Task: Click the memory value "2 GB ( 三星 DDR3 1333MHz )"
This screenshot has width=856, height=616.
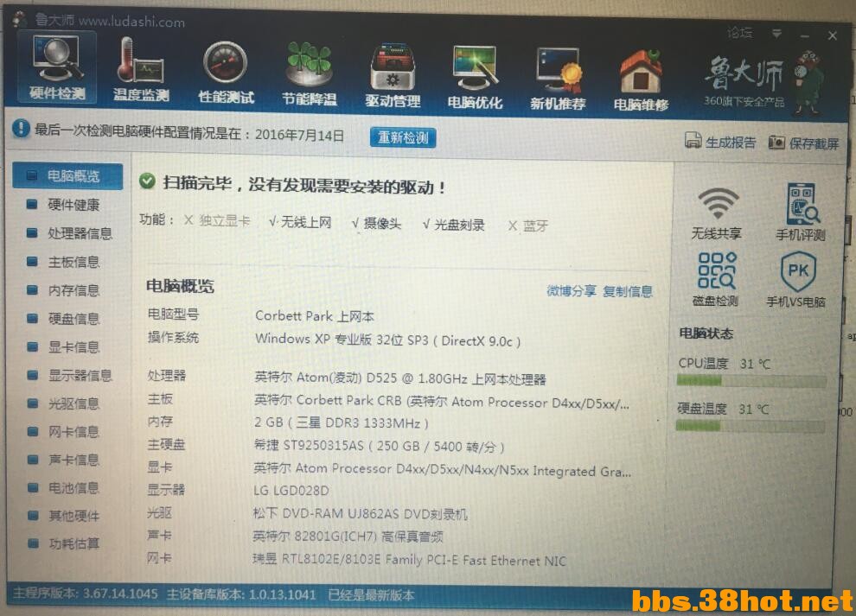Action: 342,422
